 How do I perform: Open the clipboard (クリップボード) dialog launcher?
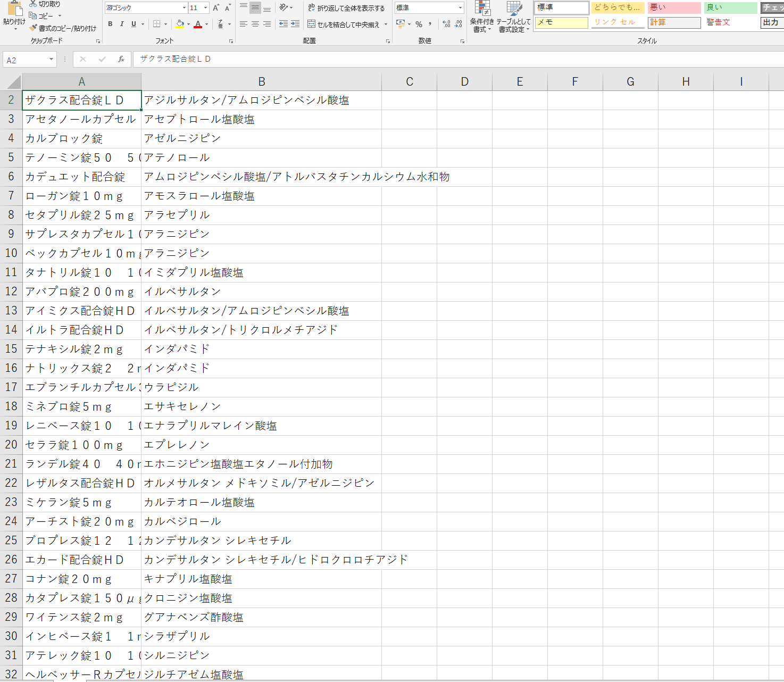[x=98, y=41]
